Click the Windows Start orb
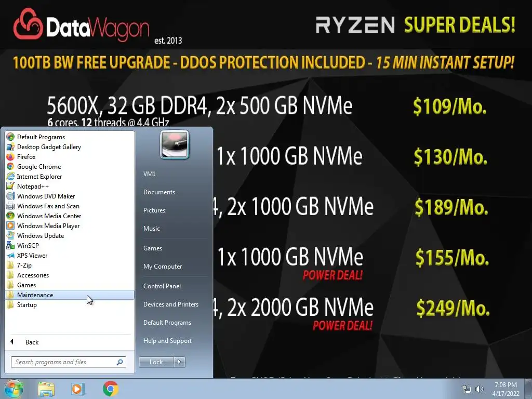This screenshot has height=399, width=532. (14, 389)
